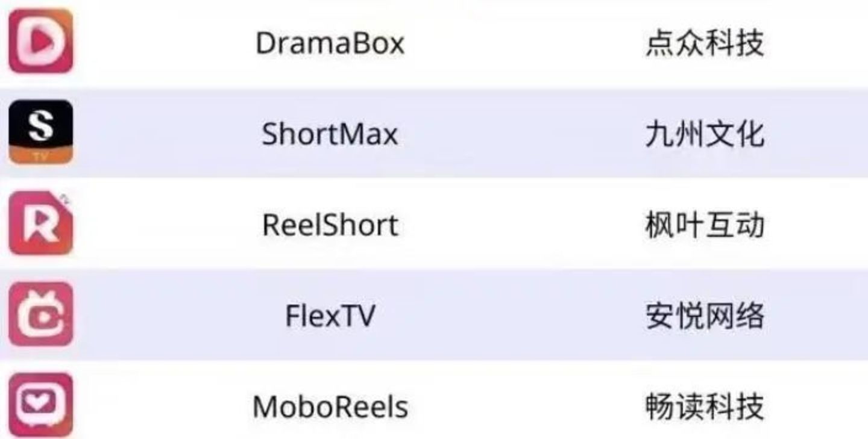Screen dimensions: 868x439
Task: Click blank space between FlexTV and 安悦网络
Action: click(x=512, y=316)
